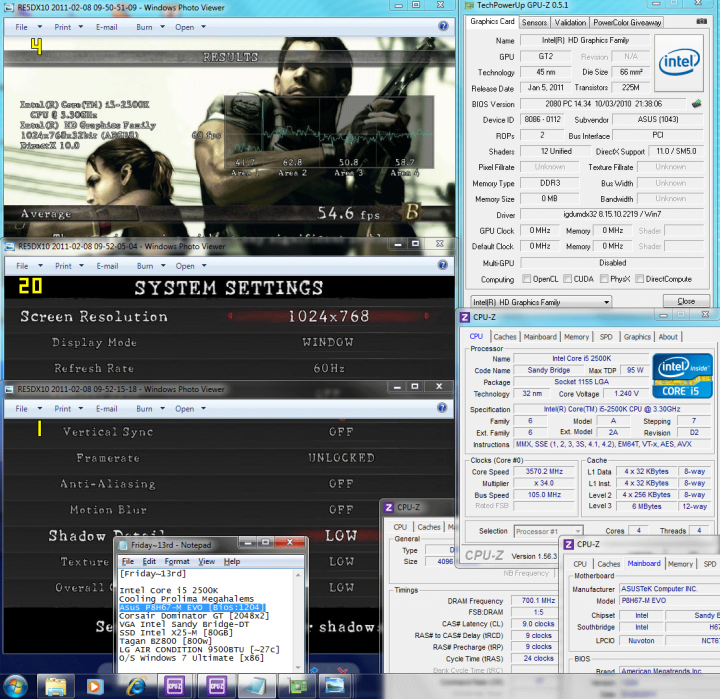The height and width of the screenshot is (699, 720).
Task: Switch to first CPU-Z taskbar icon
Action: click(x=174, y=687)
